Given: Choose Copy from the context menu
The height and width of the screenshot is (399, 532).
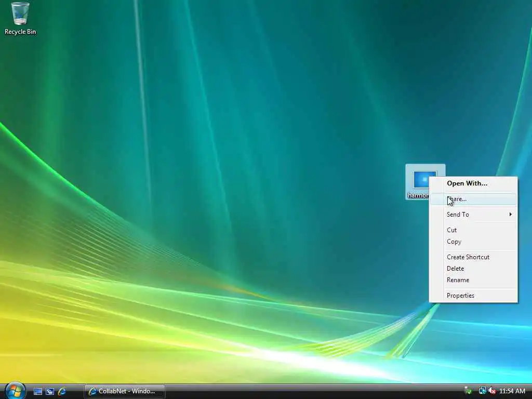Looking at the screenshot, I should tap(474, 242).
